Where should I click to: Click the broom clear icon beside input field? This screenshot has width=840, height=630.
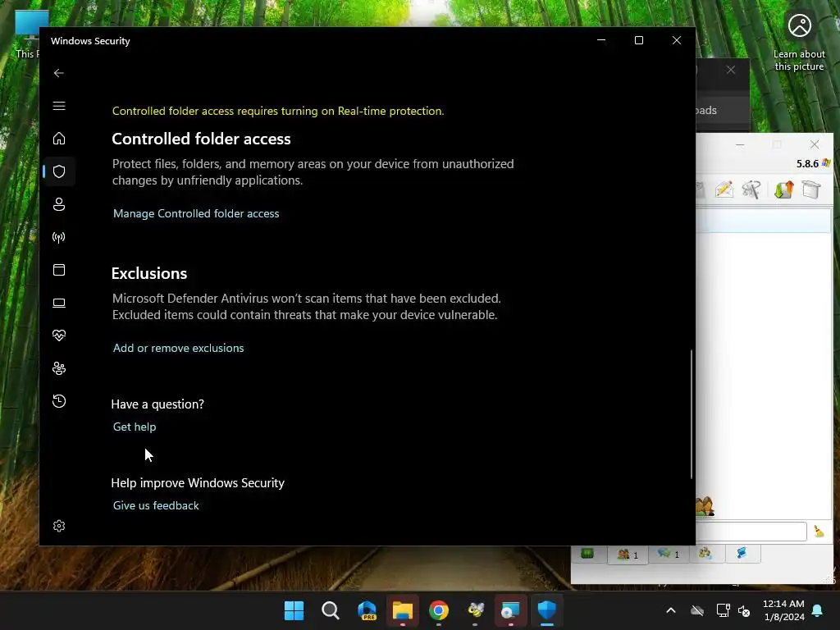[x=819, y=532]
